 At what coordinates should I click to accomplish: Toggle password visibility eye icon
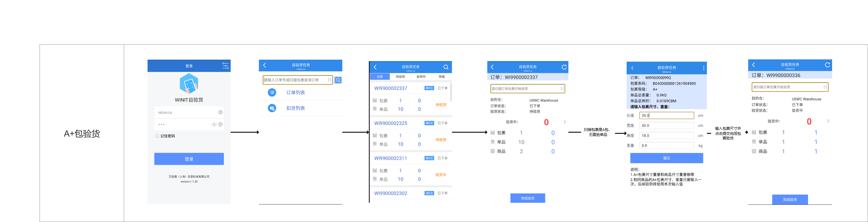pyautogui.click(x=214, y=124)
